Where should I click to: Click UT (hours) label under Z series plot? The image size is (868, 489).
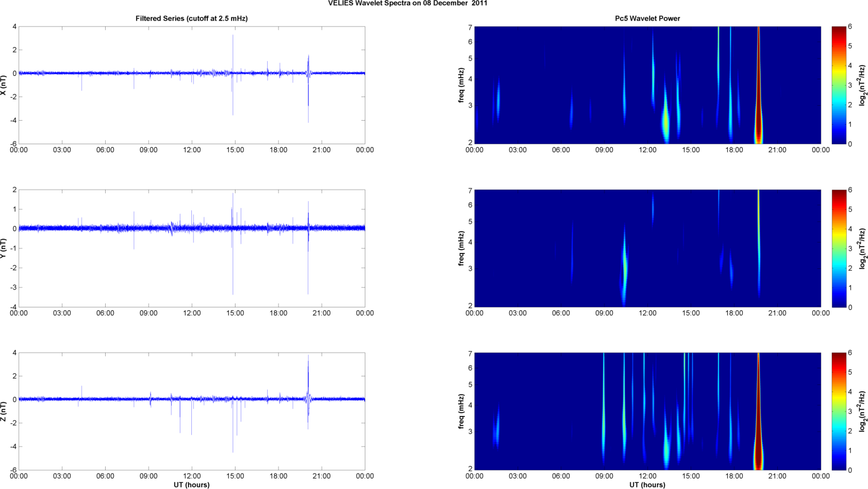[191, 485]
